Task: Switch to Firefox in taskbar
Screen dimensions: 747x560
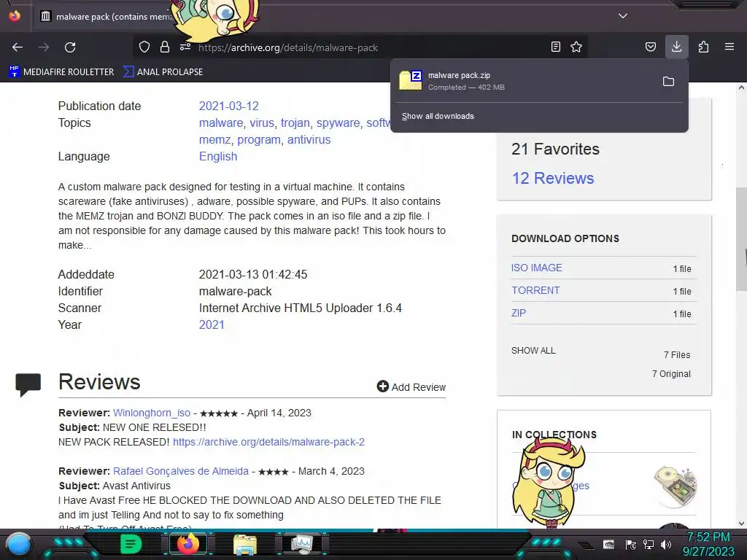Action: point(187,544)
